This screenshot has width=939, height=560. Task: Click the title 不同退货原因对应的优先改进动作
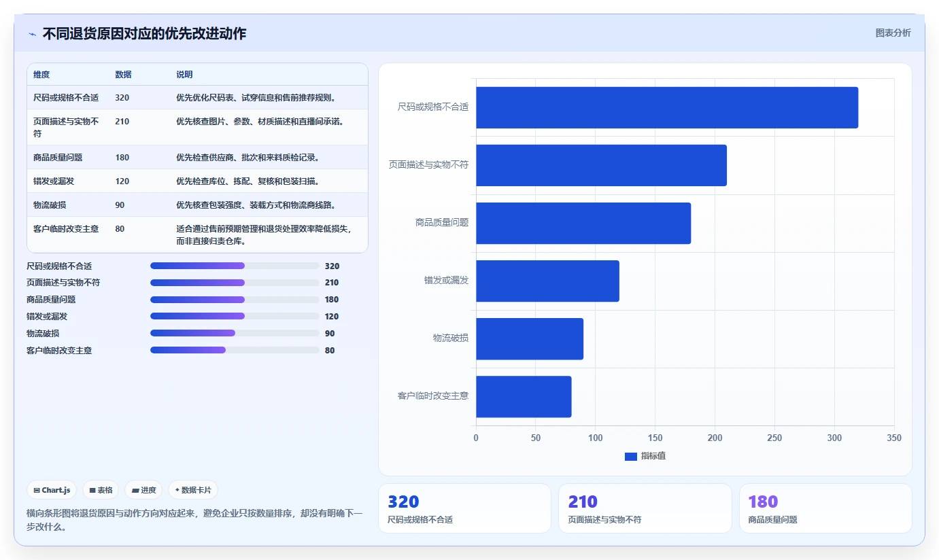tap(144, 33)
